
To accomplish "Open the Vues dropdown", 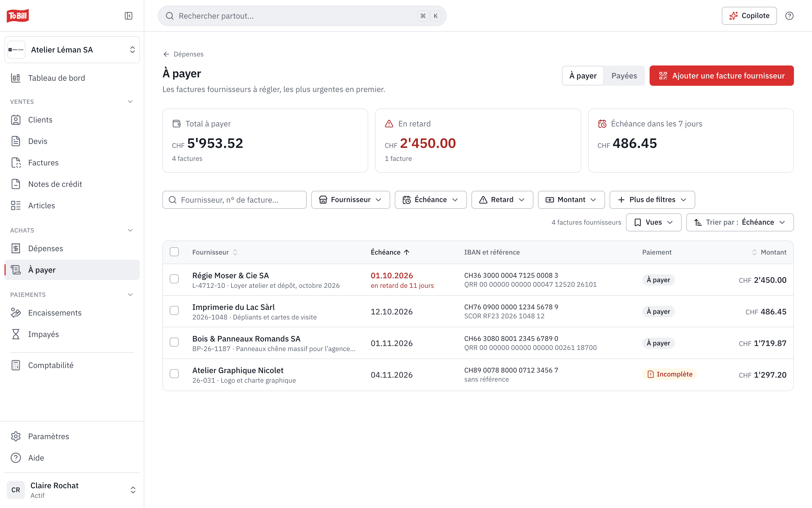I will pyautogui.click(x=653, y=222).
